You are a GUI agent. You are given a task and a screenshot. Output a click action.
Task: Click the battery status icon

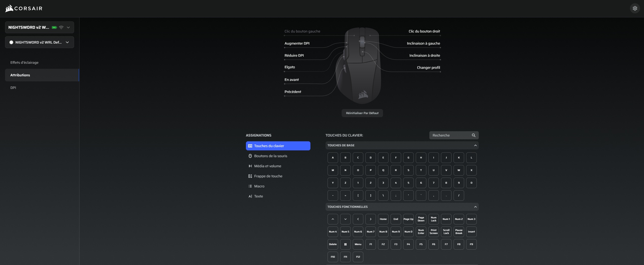pos(54,27)
